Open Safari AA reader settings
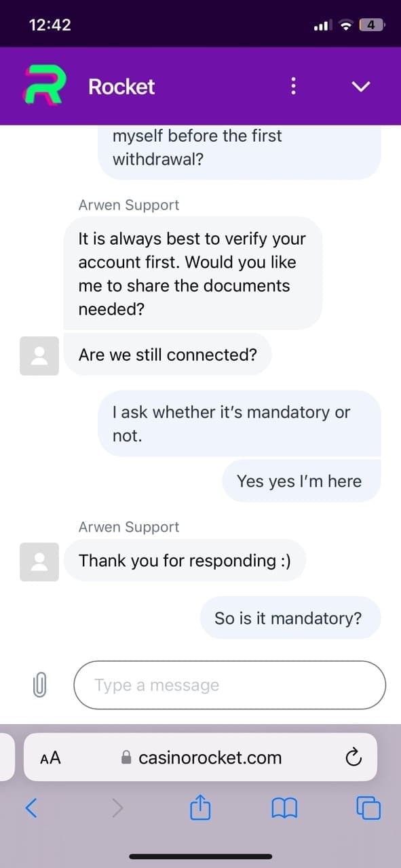 point(50,758)
